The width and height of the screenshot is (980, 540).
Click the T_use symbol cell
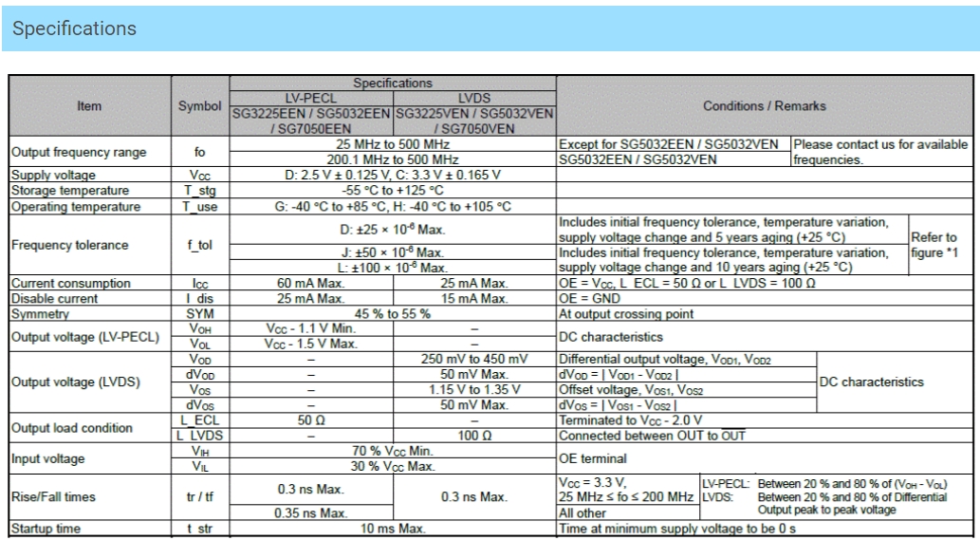[x=199, y=206]
